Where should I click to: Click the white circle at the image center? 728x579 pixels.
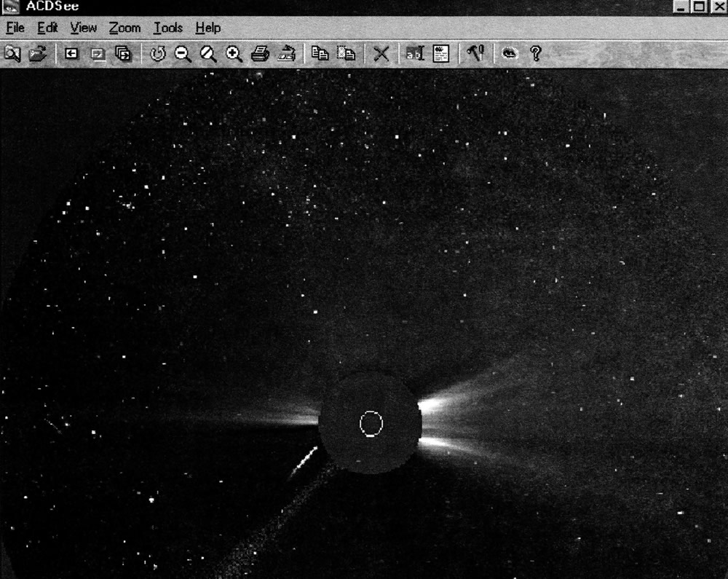[x=371, y=423]
